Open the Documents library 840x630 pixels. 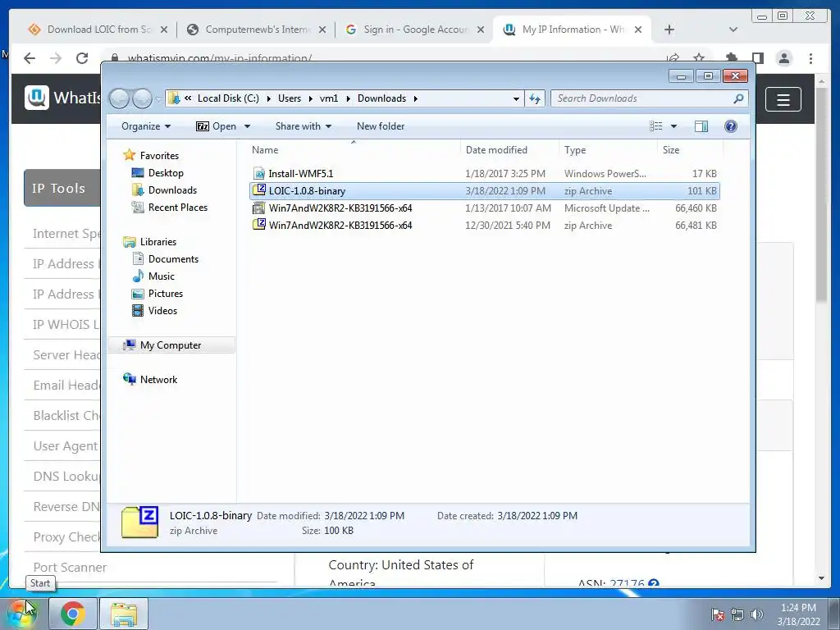click(x=173, y=258)
